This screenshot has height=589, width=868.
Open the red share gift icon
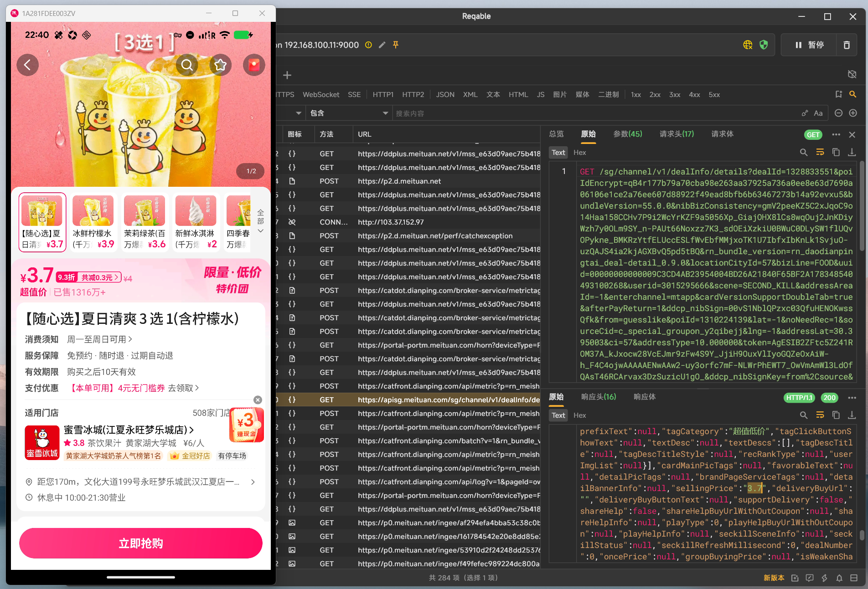254,65
